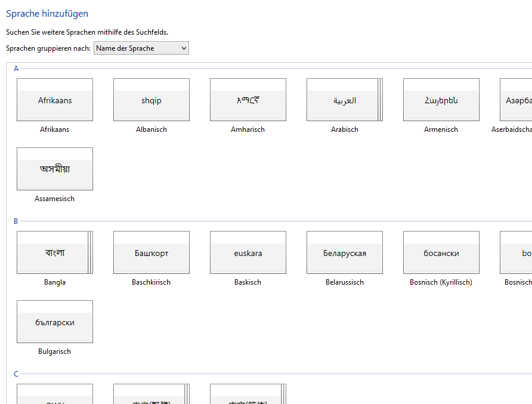Select the Armenisch language tile
Screen dimensions: 532x404
(x=441, y=100)
